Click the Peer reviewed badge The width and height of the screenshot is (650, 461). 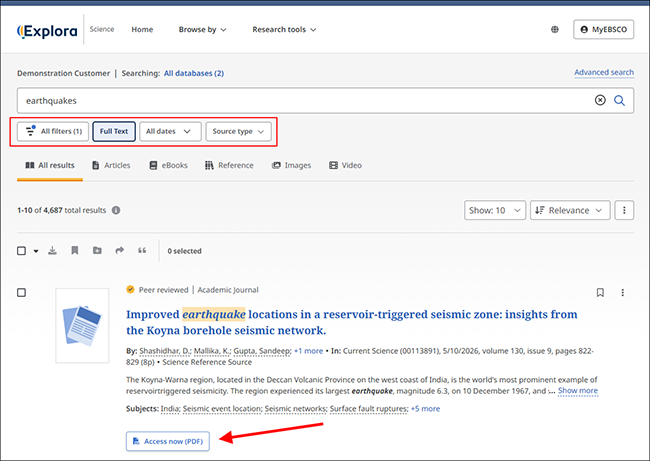click(158, 290)
